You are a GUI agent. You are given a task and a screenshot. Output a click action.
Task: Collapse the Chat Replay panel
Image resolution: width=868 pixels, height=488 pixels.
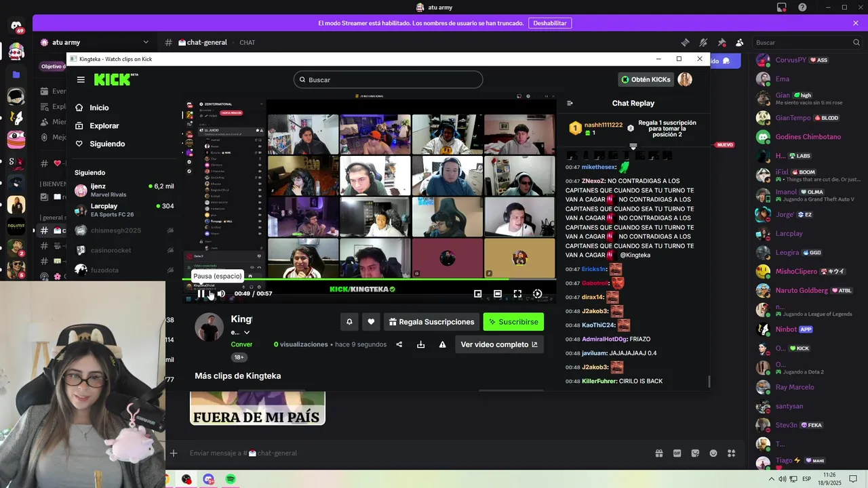[570, 103]
